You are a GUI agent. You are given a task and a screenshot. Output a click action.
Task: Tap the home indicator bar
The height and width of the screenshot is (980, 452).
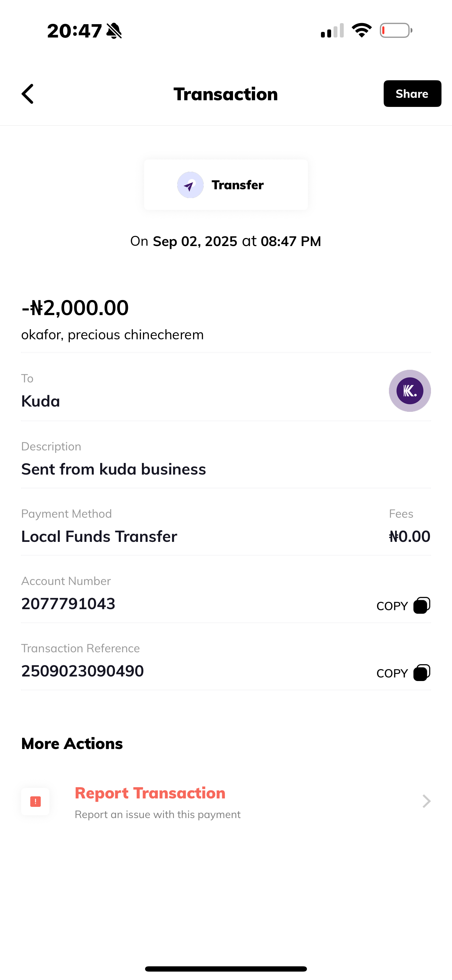(x=226, y=968)
